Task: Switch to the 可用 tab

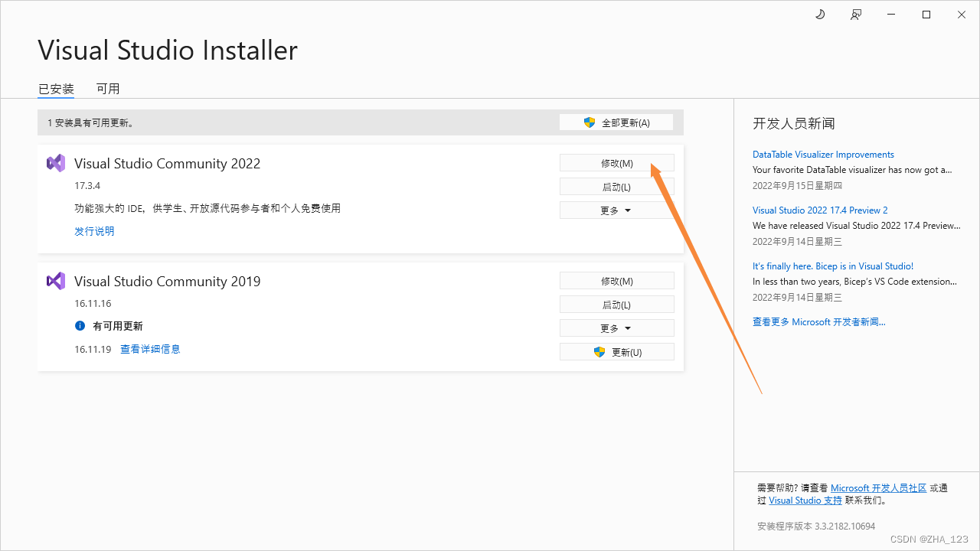Action: (x=108, y=89)
